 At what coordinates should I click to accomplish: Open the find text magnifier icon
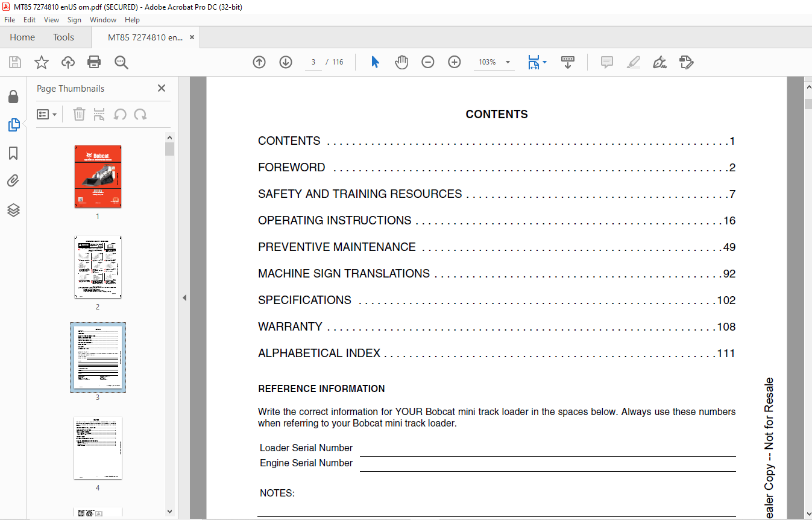coord(121,62)
